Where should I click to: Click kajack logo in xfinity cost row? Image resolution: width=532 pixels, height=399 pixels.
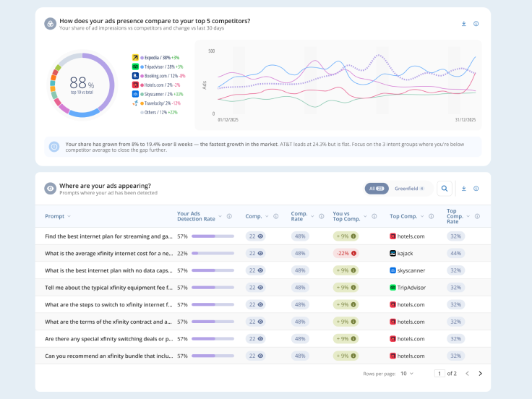coord(392,254)
